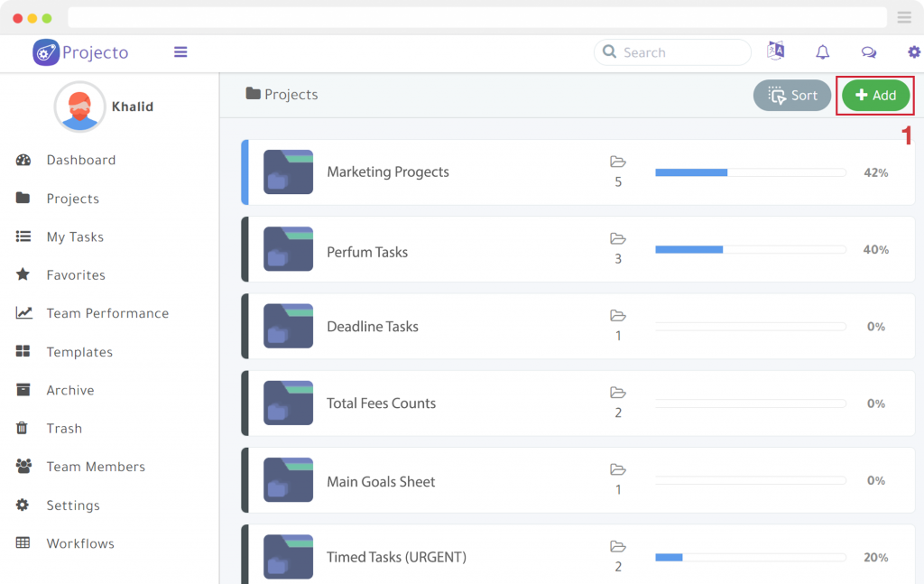The image size is (924, 584).
Task: Click the Dashboard gauge icon
Action: pyautogui.click(x=23, y=160)
